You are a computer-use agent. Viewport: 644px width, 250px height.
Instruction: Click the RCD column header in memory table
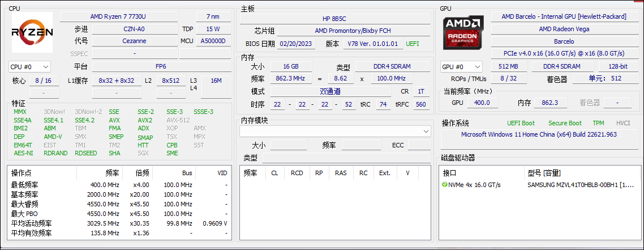click(297, 173)
